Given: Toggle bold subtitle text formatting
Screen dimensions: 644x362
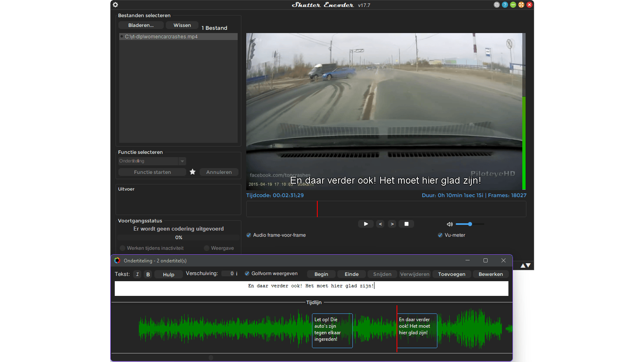Looking at the screenshot, I should click(148, 274).
